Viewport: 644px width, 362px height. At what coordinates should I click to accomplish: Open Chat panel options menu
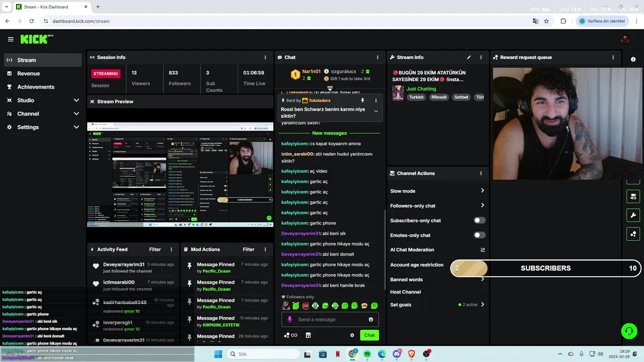377,57
